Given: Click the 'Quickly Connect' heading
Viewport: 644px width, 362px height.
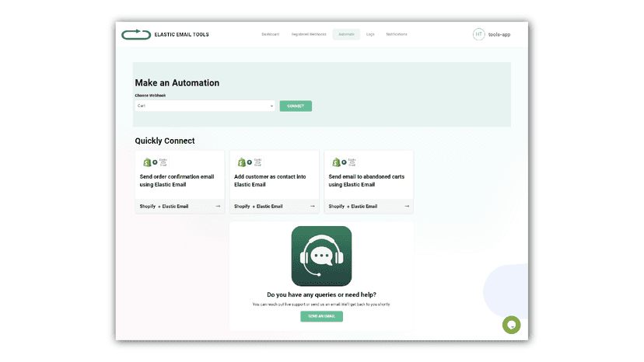Looking at the screenshot, I should (x=165, y=141).
